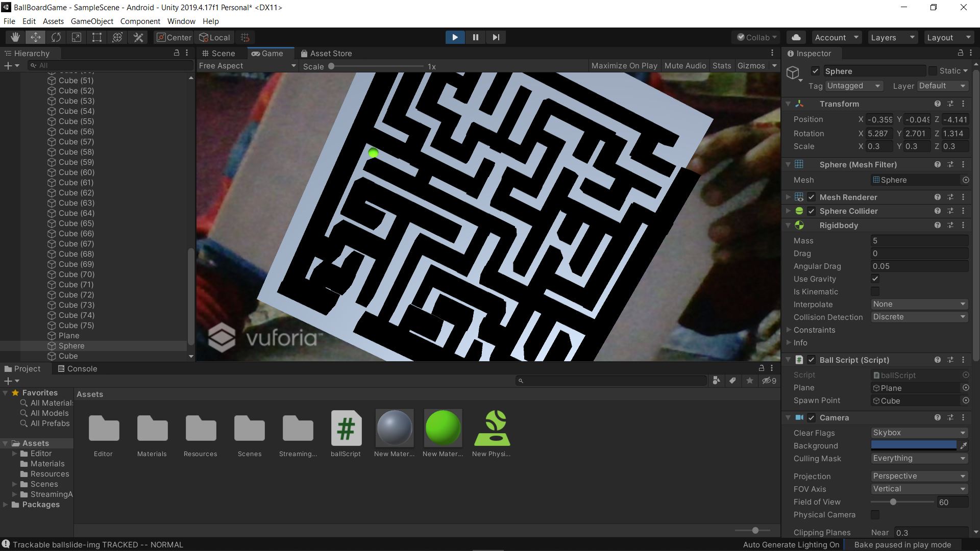Toggle the Static checkbox for Sphere
Image resolution: width=980 pixels, height=551 pixels.
click(933, 71)
